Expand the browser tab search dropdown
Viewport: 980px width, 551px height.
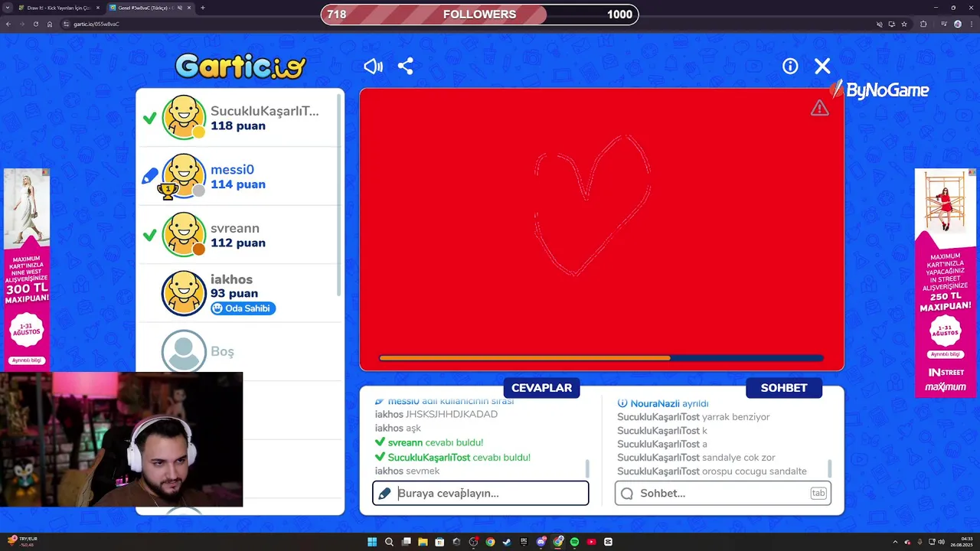(x=7, y=8)
